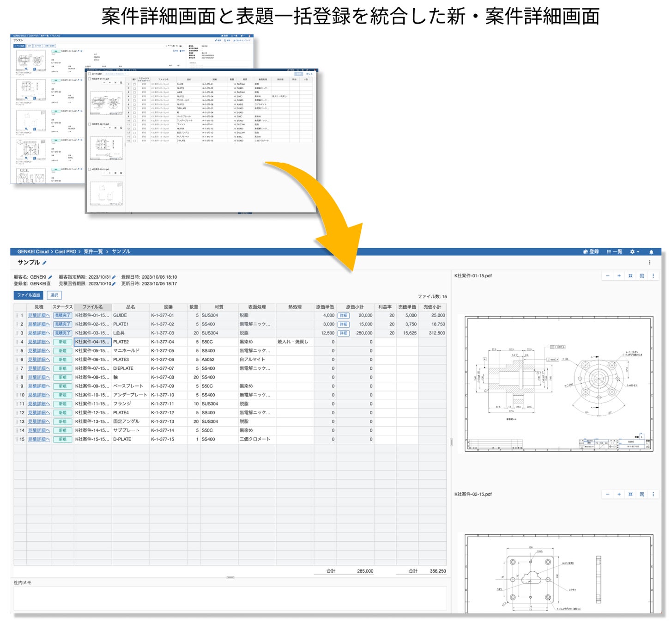The image size is (672, 624).
Task: Click GENKEI Cloud breadcrumb
Action: (33, 252)
